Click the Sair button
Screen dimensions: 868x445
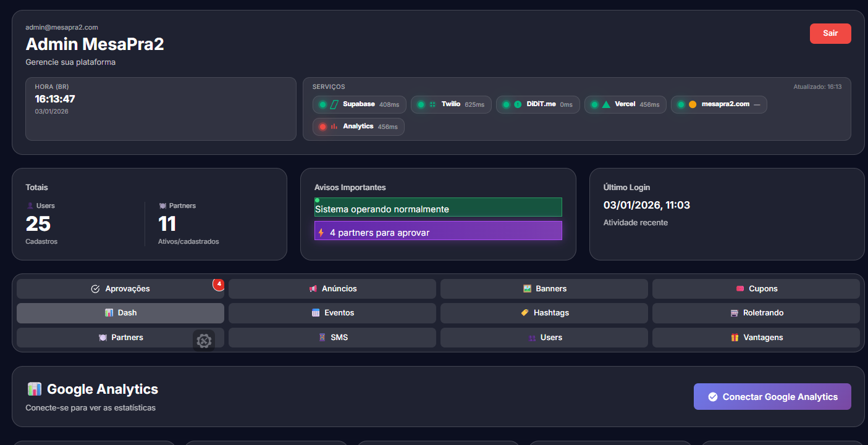[x=830, y=33]
